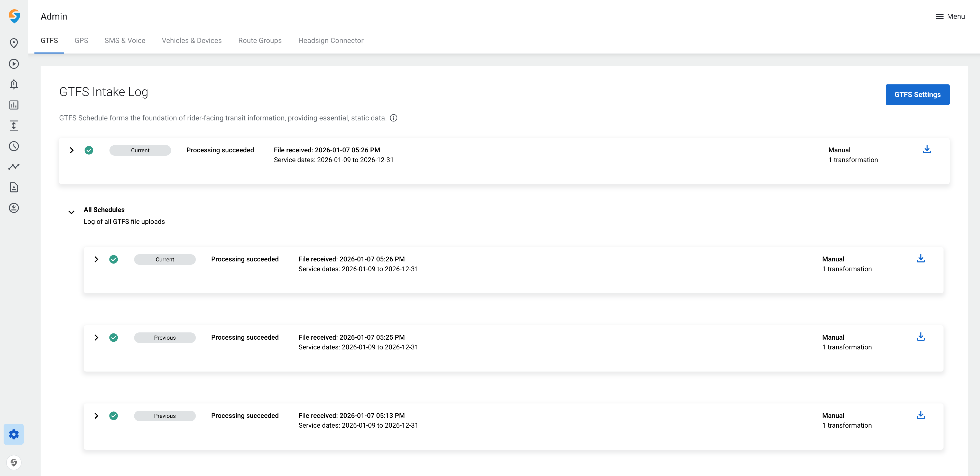Expand the Current schedule row details
Screen dimensions: 980x476
[x=71, y=150]
